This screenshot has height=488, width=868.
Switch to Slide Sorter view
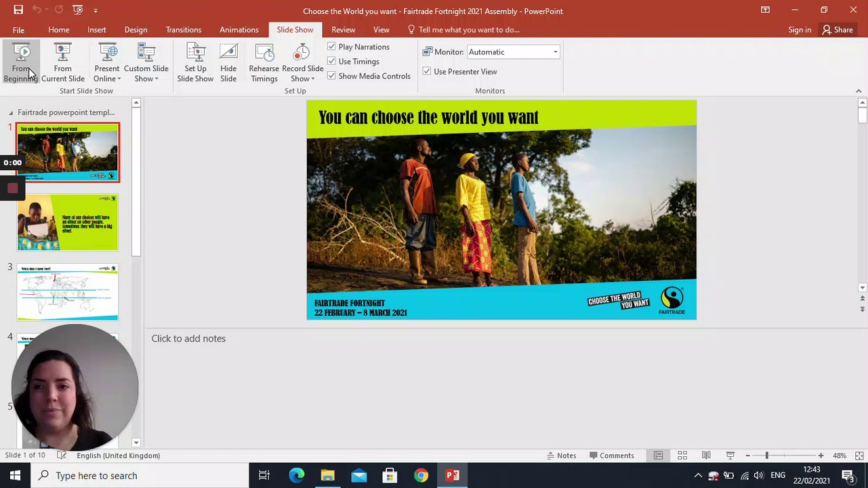pyautogui.click(x=682, y=455)
